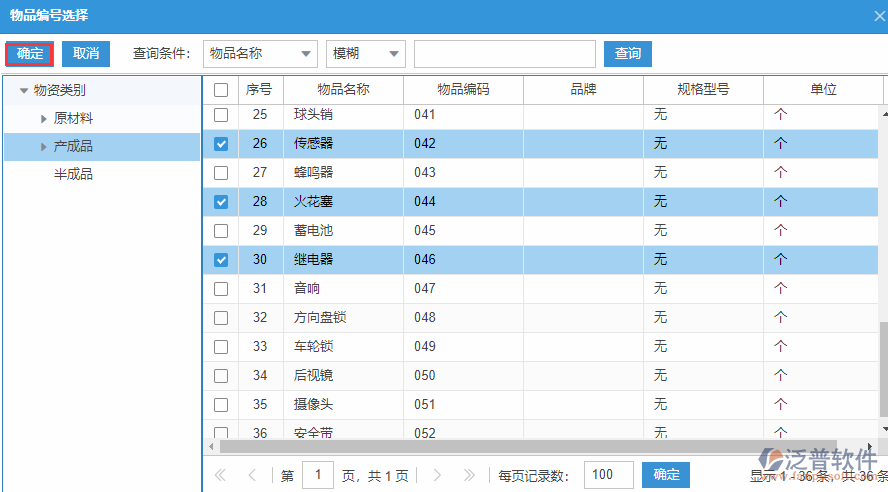Expand the 原材料 tree node
This screenshot has width=888, height=492.
click(x=44, y=119)
